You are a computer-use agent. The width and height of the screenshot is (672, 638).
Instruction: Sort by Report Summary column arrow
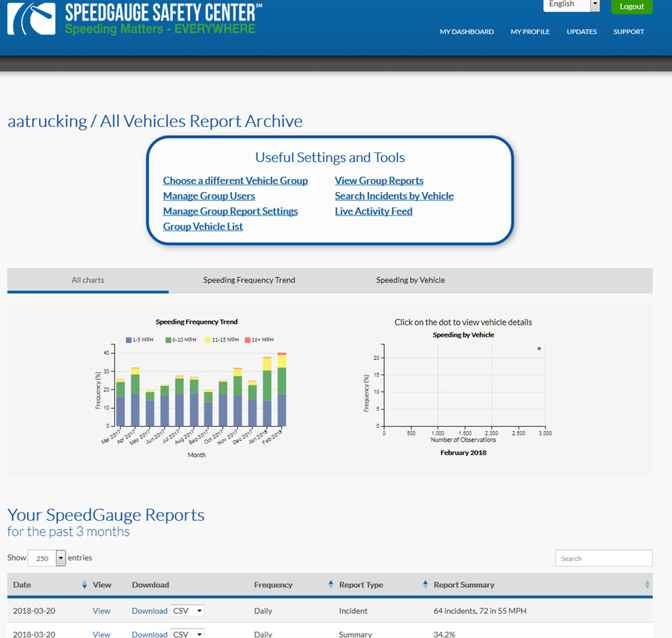647,584
